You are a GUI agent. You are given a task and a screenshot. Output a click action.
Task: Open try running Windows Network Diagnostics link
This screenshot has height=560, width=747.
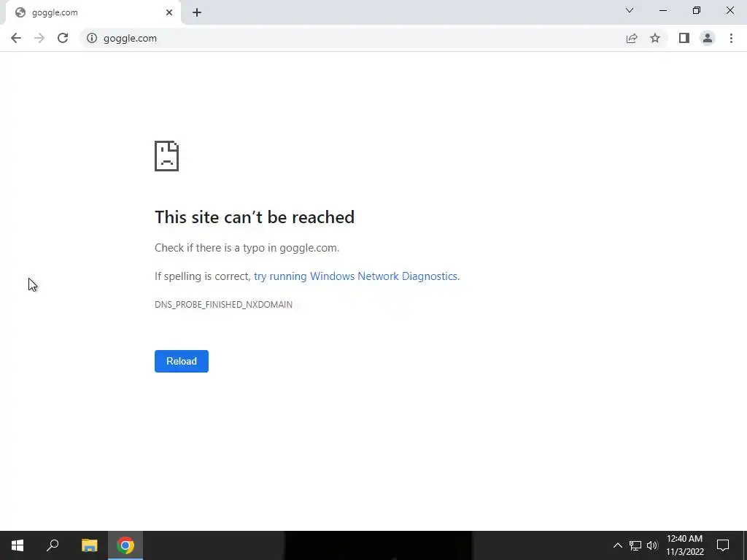click(x=355, y=276)
